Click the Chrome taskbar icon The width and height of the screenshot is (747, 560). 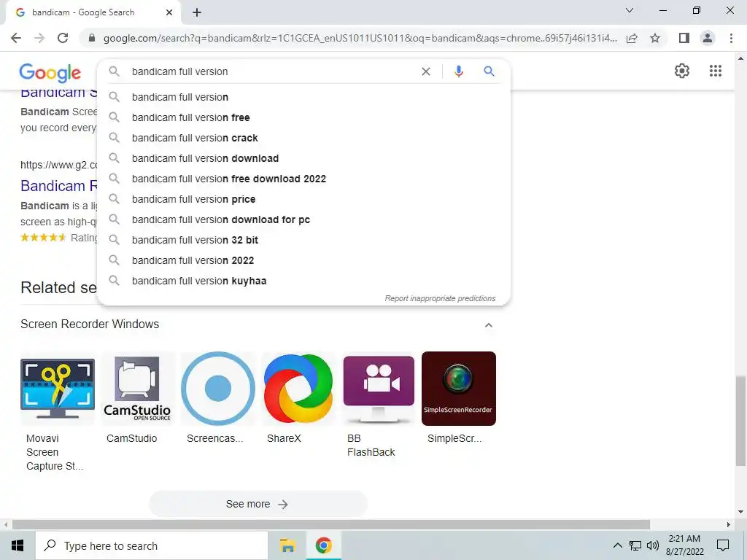click(323, 545)
